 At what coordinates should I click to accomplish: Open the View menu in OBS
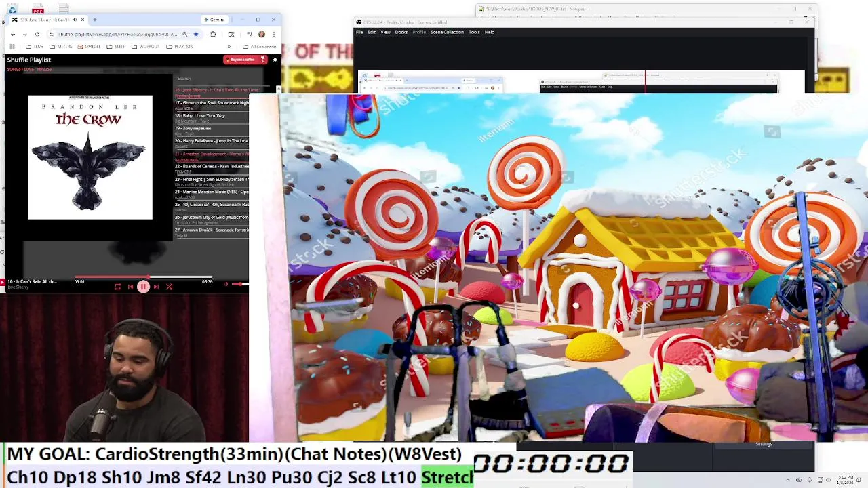tap(385, 32)
